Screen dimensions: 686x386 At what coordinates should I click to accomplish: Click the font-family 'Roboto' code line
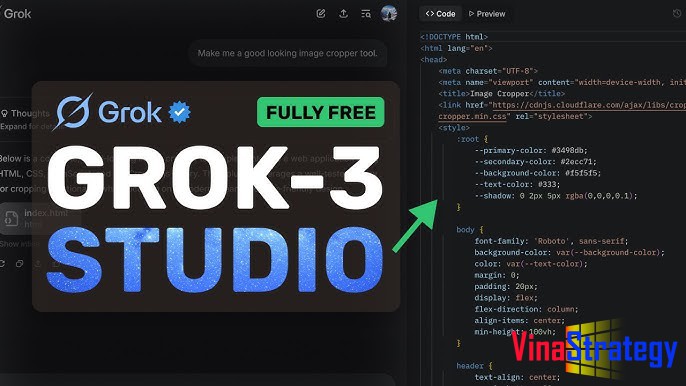tap(551, 241)
